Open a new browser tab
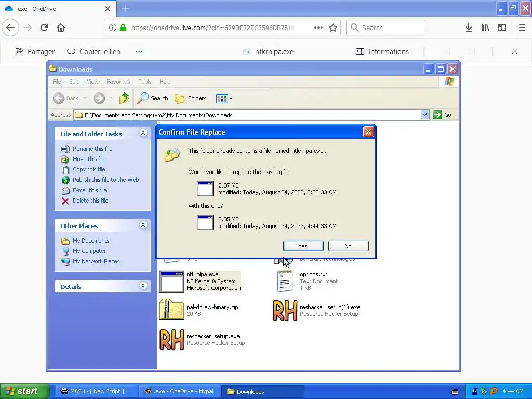This screenshot has width=532, height=399. click(x=125, y=8)
